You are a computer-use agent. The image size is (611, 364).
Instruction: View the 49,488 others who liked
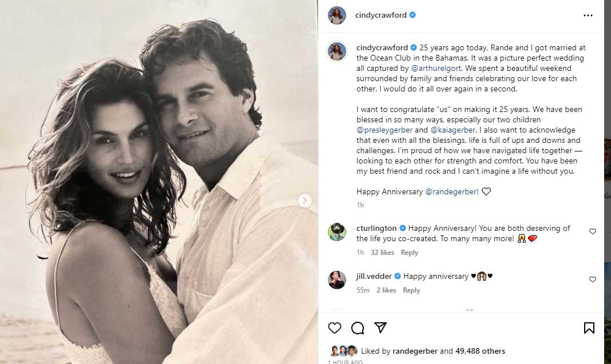[480, 351]
